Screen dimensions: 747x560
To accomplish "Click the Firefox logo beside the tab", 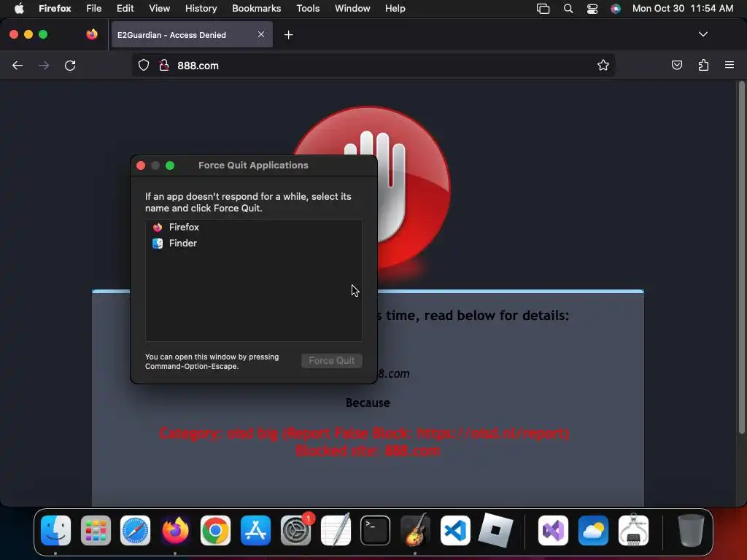I will click(92, 34).
